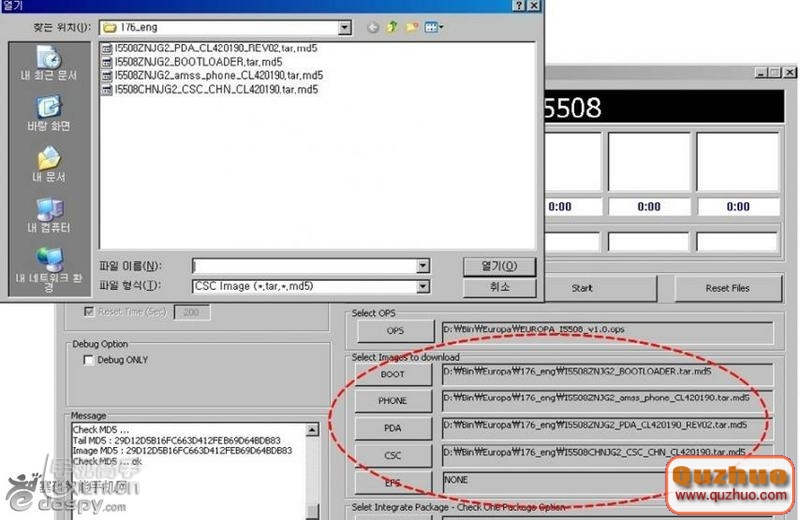Minimize the Odin downloader window
Image resolution: width=800 pixels, height=520 pixels.
coord(761,73)
